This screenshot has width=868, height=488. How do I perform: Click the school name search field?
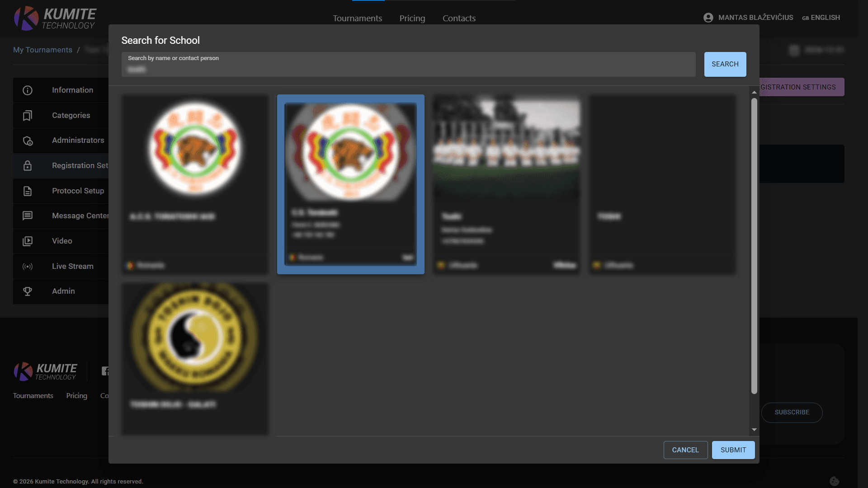[408, 65]
